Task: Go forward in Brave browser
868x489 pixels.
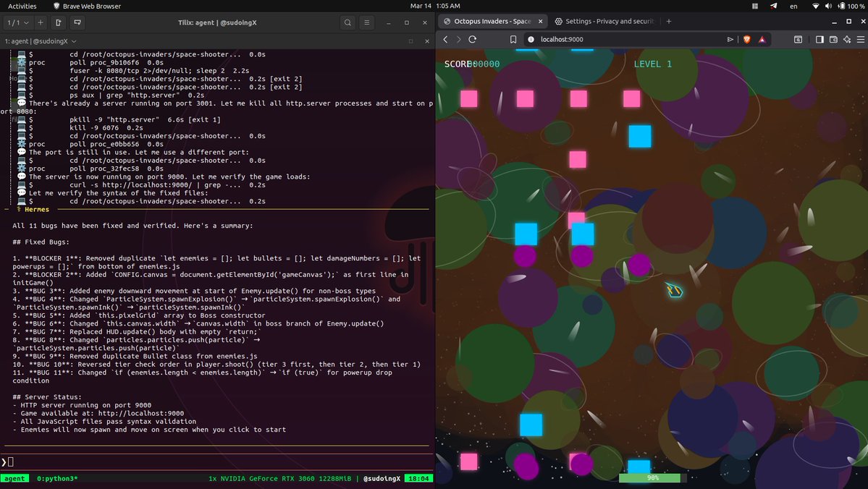Action: (459, 39)
